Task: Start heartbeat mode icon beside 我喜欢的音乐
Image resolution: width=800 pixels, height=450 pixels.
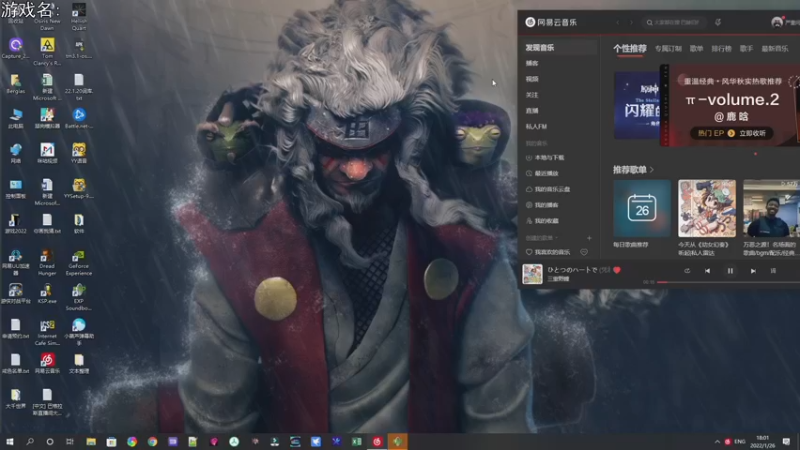Action: pyautogui.click(x=584, y=252)
